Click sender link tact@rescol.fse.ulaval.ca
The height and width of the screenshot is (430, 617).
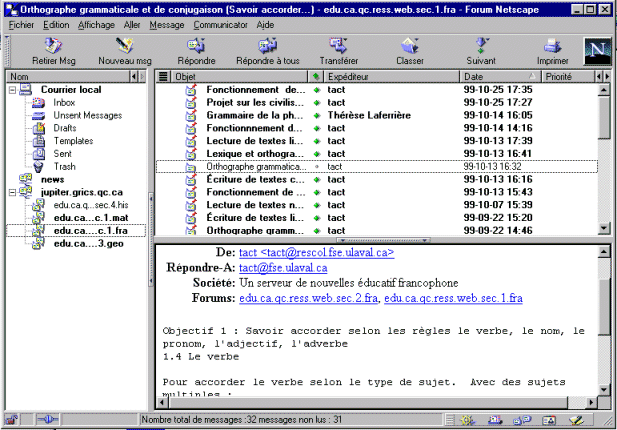[316, 253]
